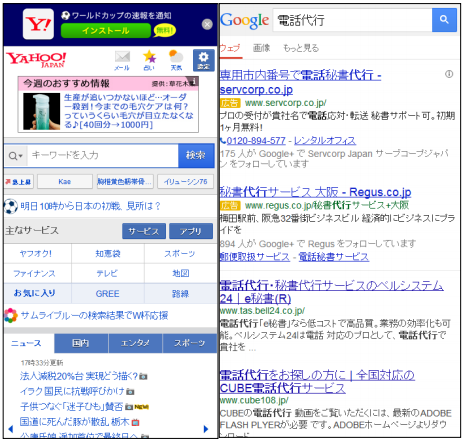Image resolution: width=464 pixels, height=441 pixels.
Task: Click the www.tas.bell24.co.jp URL text
Action: tap(262, 311)
